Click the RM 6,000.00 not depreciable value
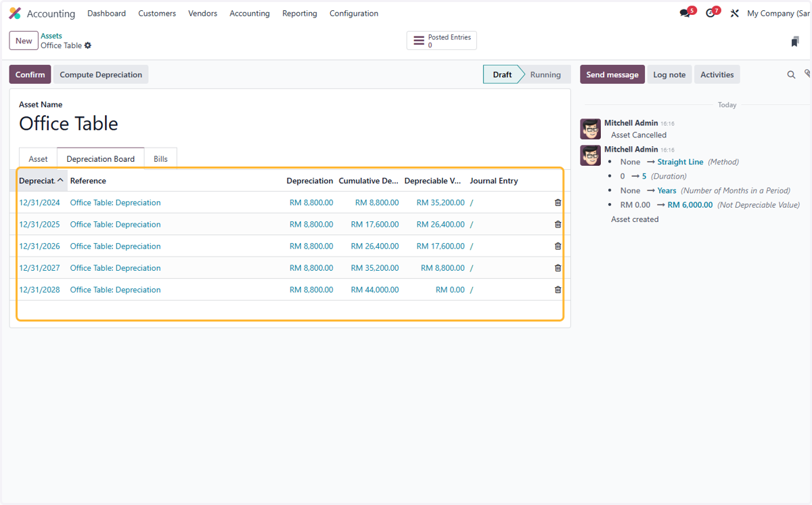Image resolution: width=812 pixels, height=505 pixels. click(690, 204)
